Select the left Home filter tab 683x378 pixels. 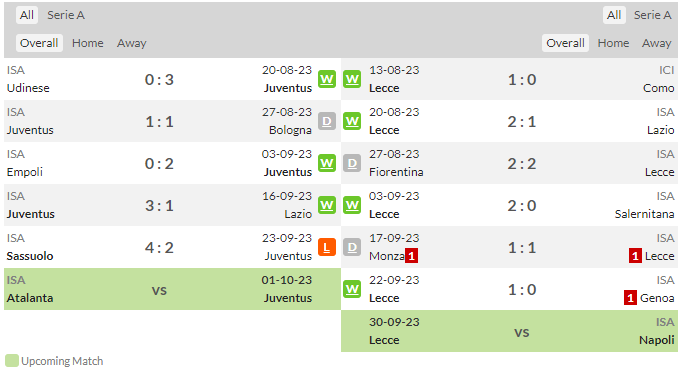88,43
